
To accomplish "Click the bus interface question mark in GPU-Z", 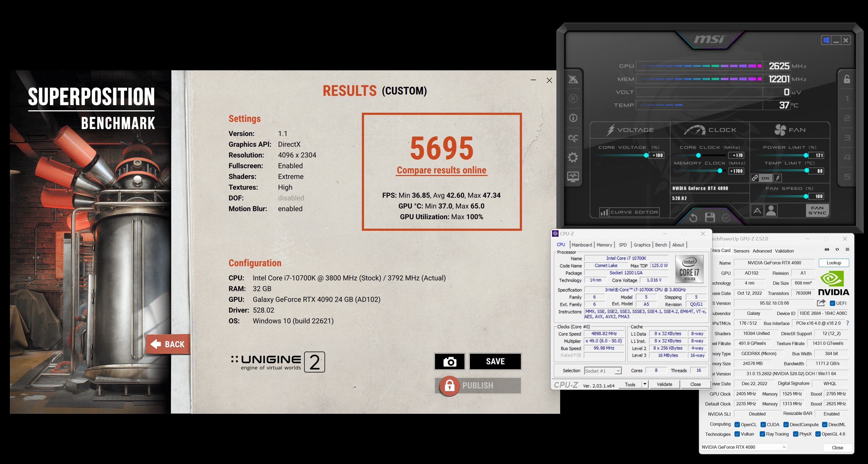I will [847, 323].
